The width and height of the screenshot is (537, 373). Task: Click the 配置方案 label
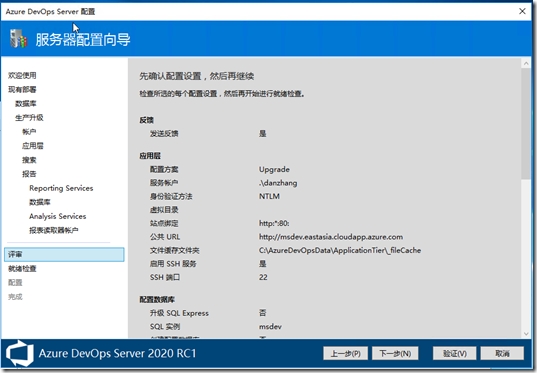pos(164,169)
